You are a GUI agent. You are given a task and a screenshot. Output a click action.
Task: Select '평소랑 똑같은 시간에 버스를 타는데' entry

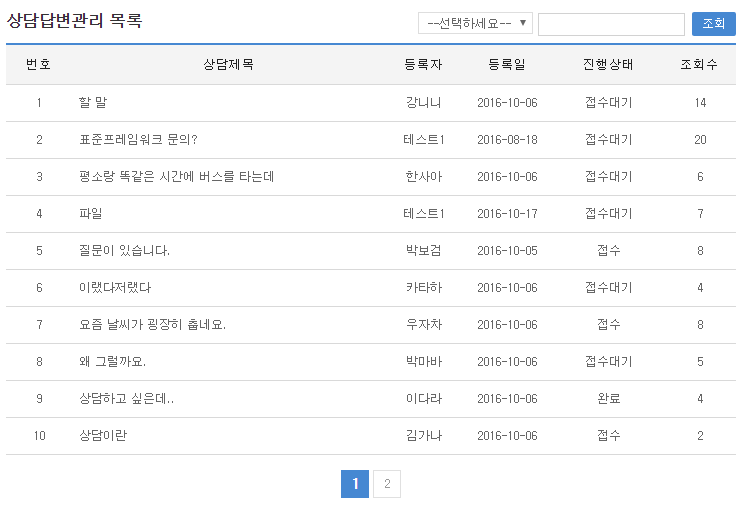[x=176, y=177]
